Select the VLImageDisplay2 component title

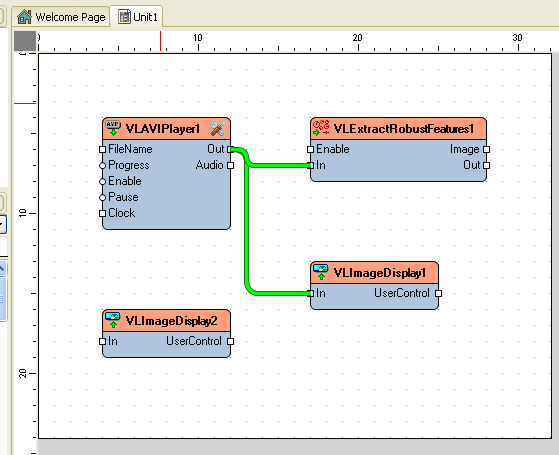point(171,321)
